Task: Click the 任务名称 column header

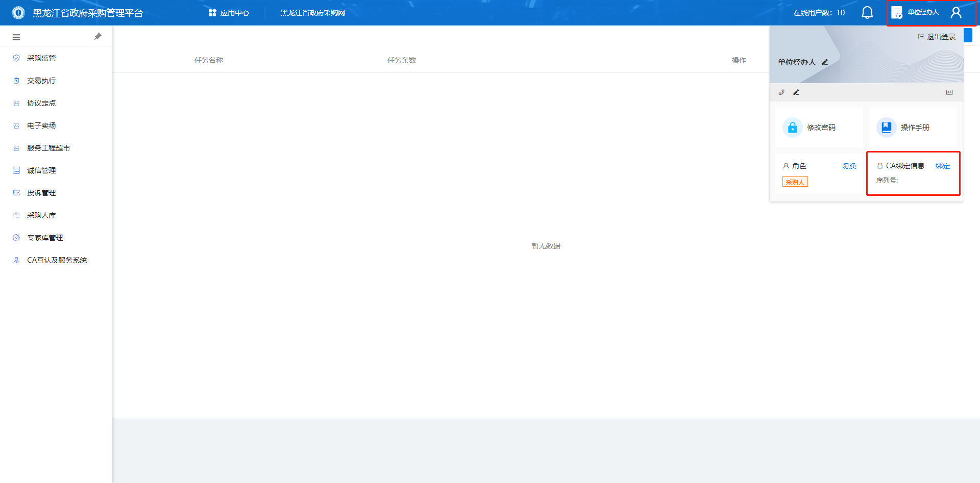Action: point(209,60)
